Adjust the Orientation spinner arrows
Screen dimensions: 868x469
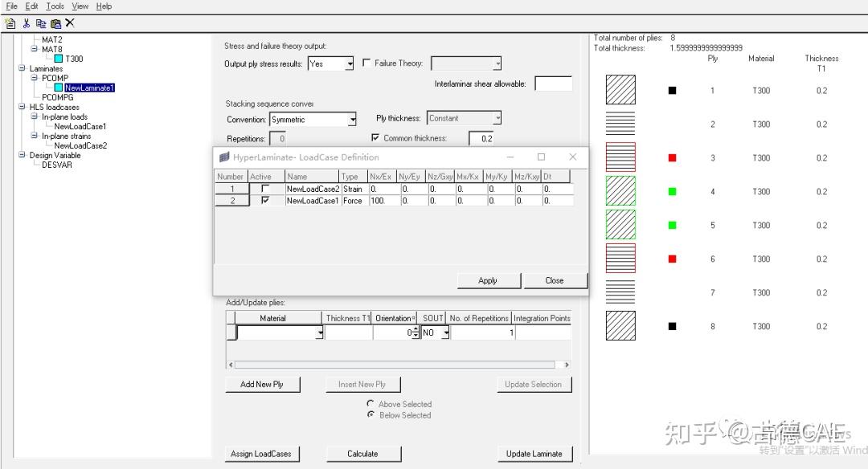pos(416,332)
